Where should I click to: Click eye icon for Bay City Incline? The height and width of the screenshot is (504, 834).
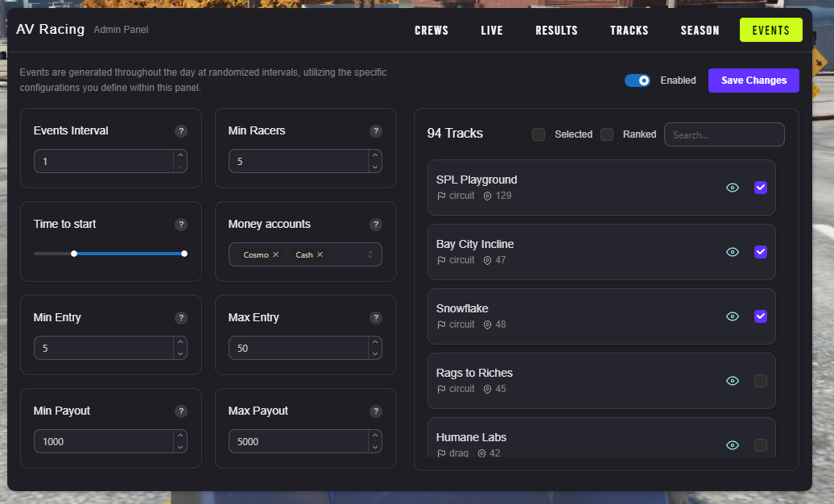(733, 252)
